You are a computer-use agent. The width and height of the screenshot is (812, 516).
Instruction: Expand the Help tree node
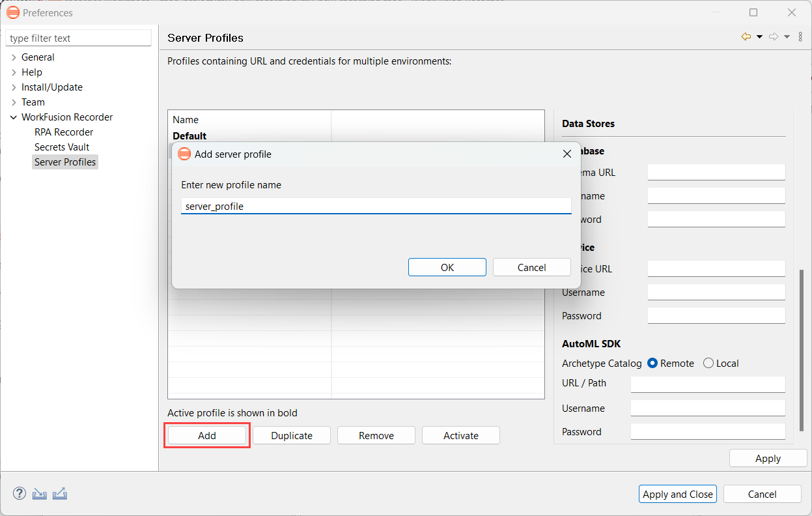tap(14, 72)
